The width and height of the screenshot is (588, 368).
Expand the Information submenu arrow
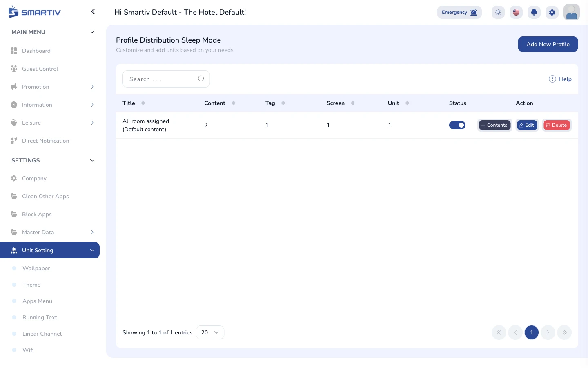(x=92, y=105)
